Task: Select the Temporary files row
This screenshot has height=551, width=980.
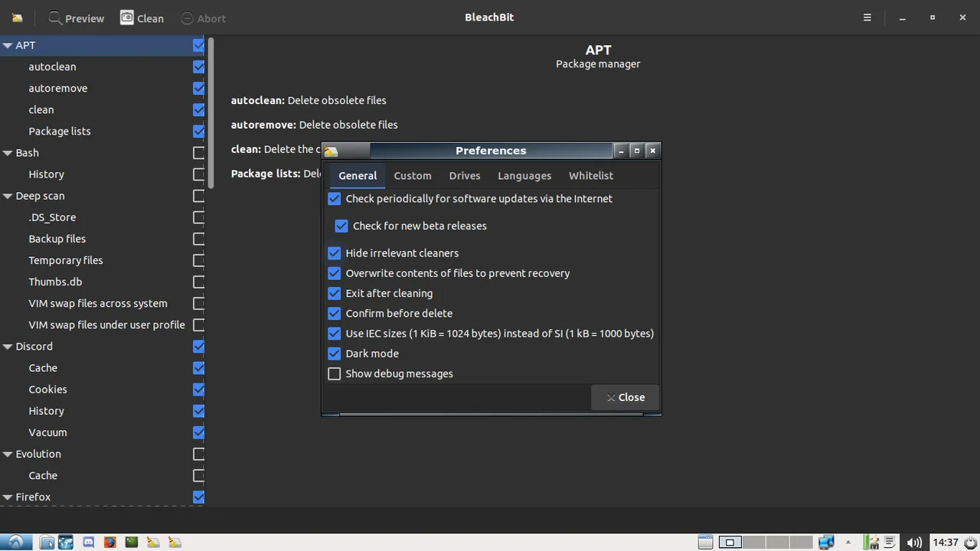Action: coord(103,260)
